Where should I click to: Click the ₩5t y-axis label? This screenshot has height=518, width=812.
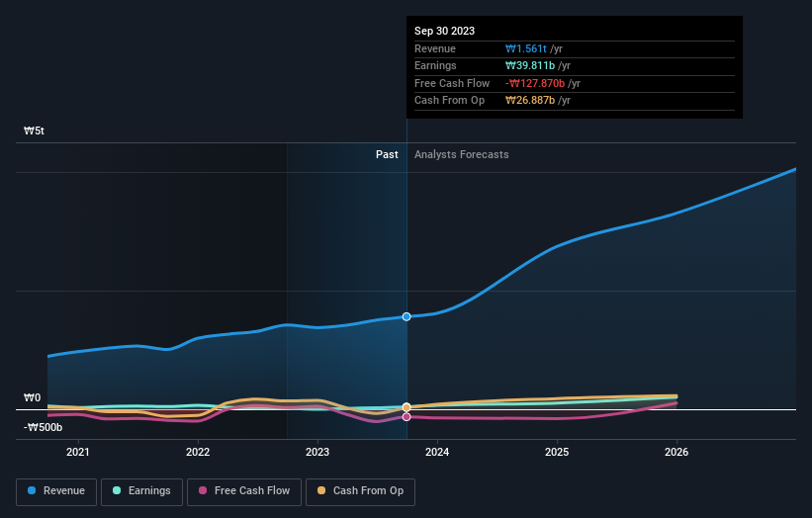34,130
